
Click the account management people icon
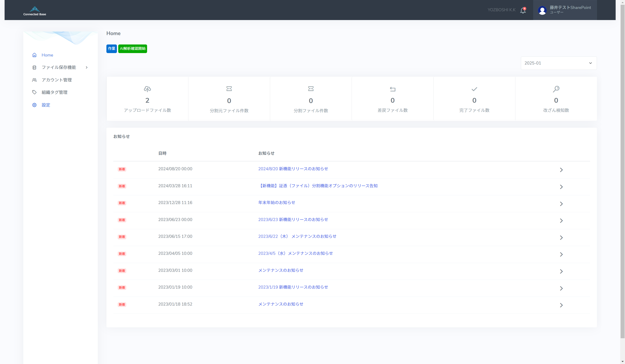(x=34, y=80)
